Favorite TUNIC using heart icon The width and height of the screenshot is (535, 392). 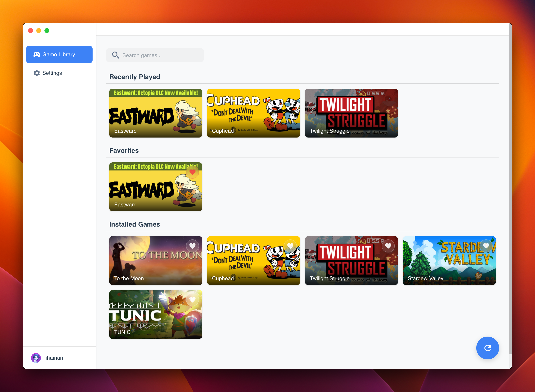pyautogui.click(x=192, y=300)
